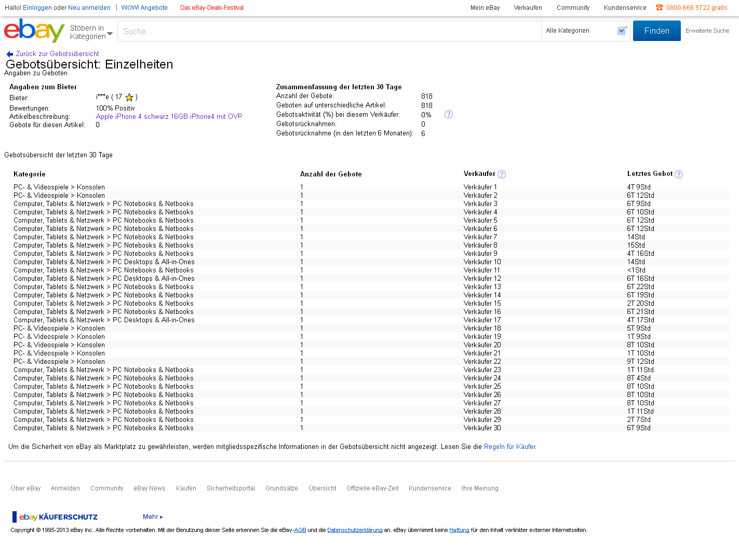Open help icon beside Verkäufer column

pyautogui.click(x=502, y=174)
